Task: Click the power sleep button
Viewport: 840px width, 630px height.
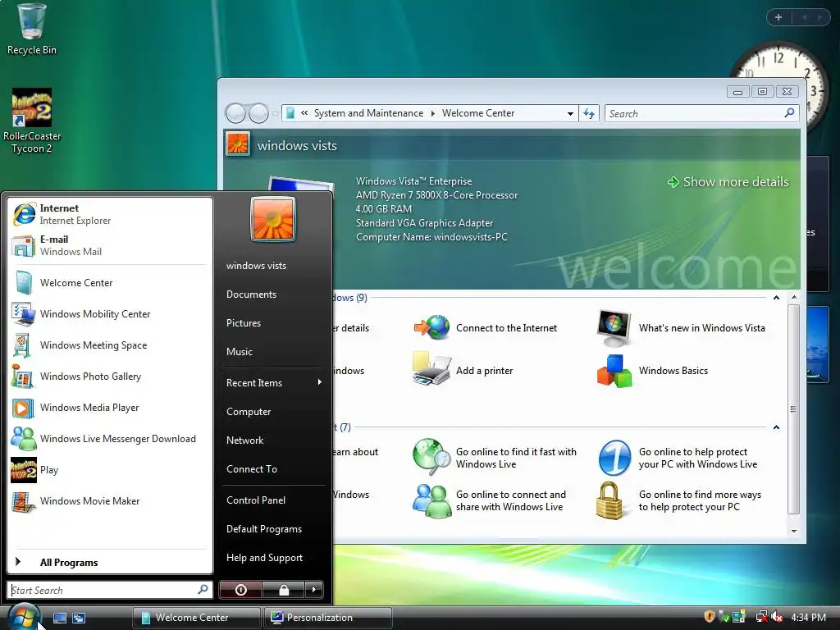Action: coord(241,590)
